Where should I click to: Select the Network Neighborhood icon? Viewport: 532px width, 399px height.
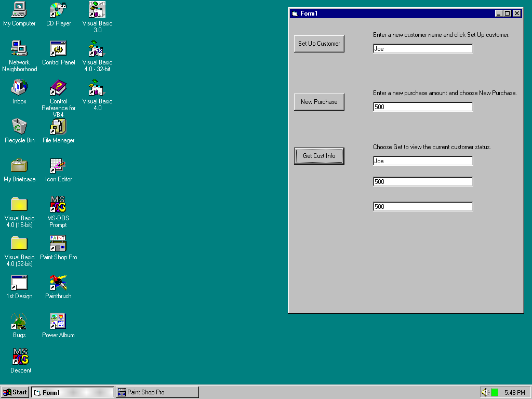19,49
